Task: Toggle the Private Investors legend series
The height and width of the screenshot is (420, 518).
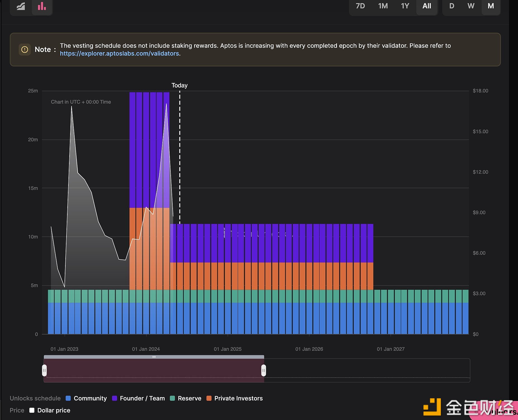Action: point(234,398)
